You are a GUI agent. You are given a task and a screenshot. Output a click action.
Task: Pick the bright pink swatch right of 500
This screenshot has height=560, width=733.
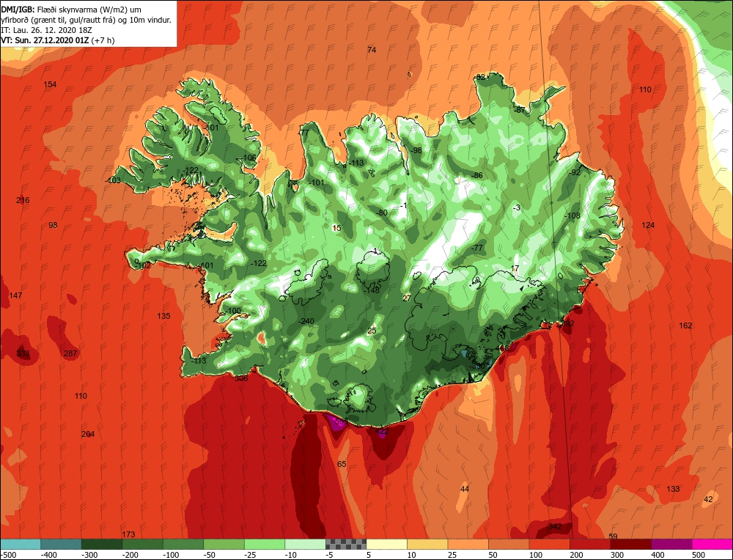click(712, 544)
